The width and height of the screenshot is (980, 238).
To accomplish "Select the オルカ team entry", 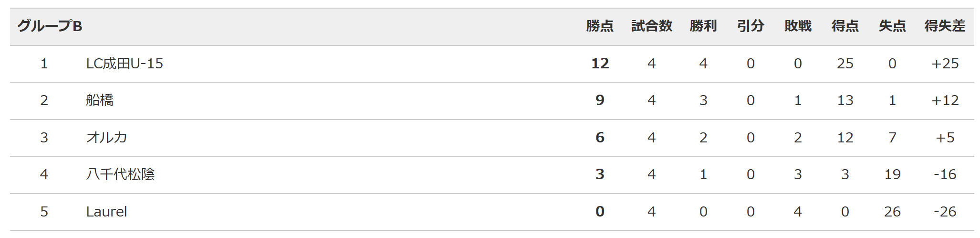I will [x=106, y=138].
